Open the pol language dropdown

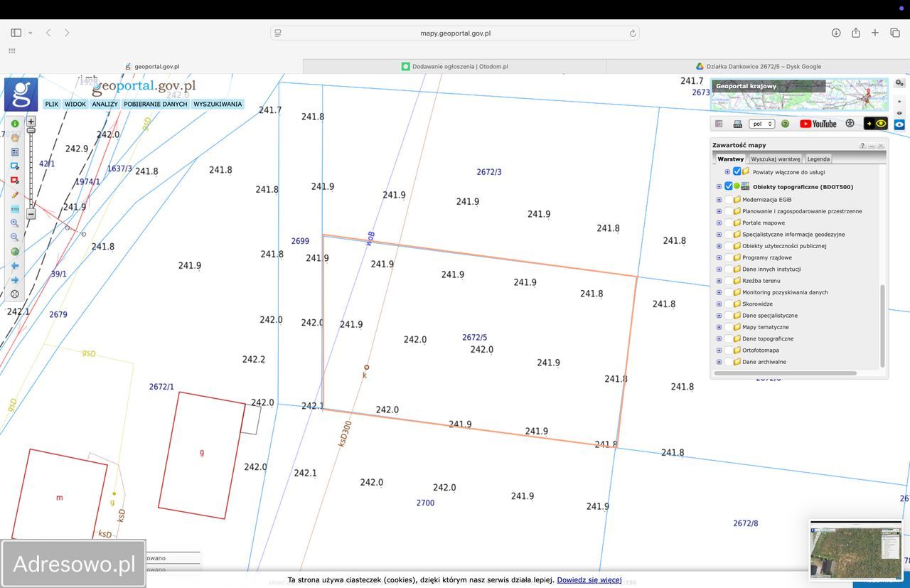coord(761,124)
